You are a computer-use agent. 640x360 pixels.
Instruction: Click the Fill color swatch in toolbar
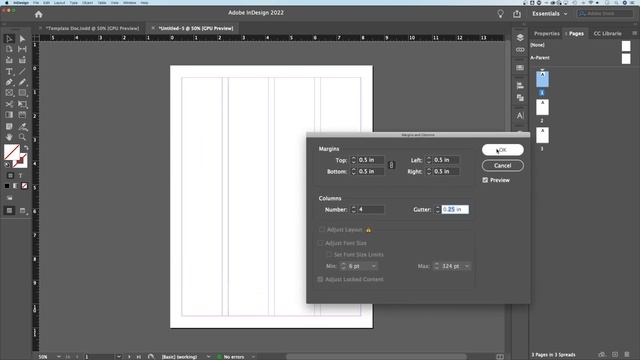pos(11,152)
